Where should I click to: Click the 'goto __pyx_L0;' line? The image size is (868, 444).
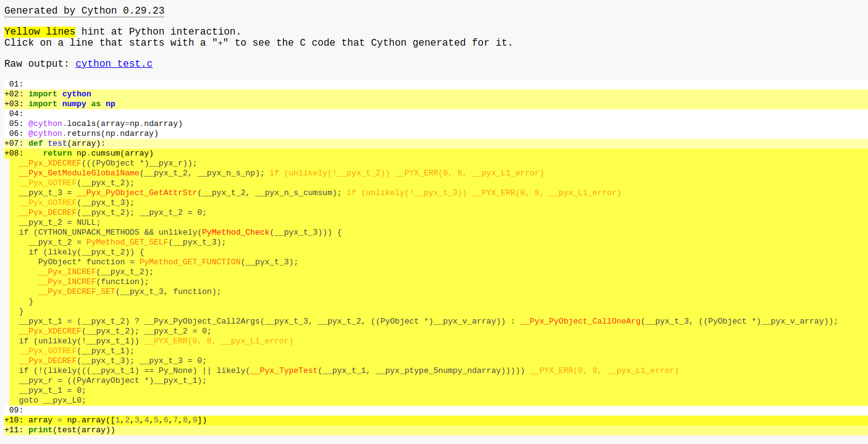[x=52, y=400]
